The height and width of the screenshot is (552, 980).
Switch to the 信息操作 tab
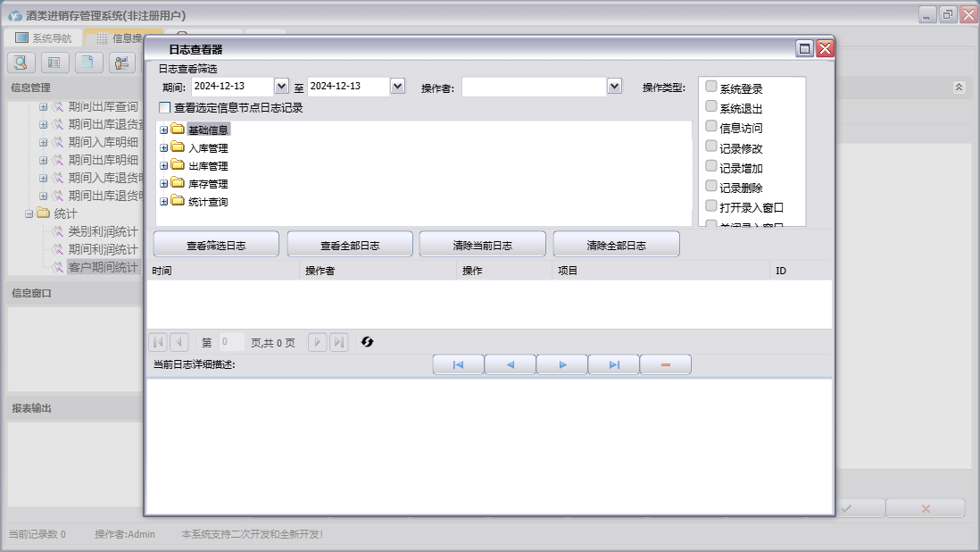122,38
